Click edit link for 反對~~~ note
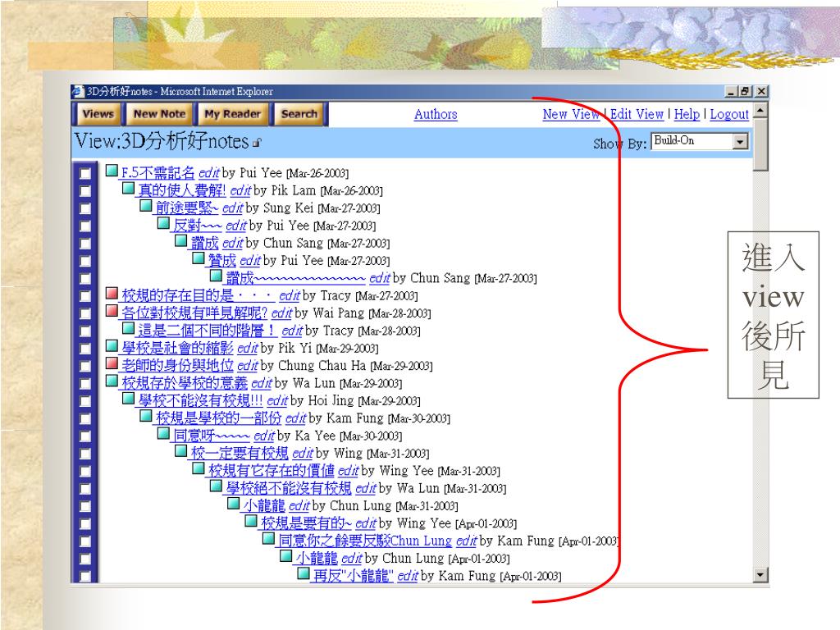The height and width of the screenshot is (630, 840). click(236, 226)
